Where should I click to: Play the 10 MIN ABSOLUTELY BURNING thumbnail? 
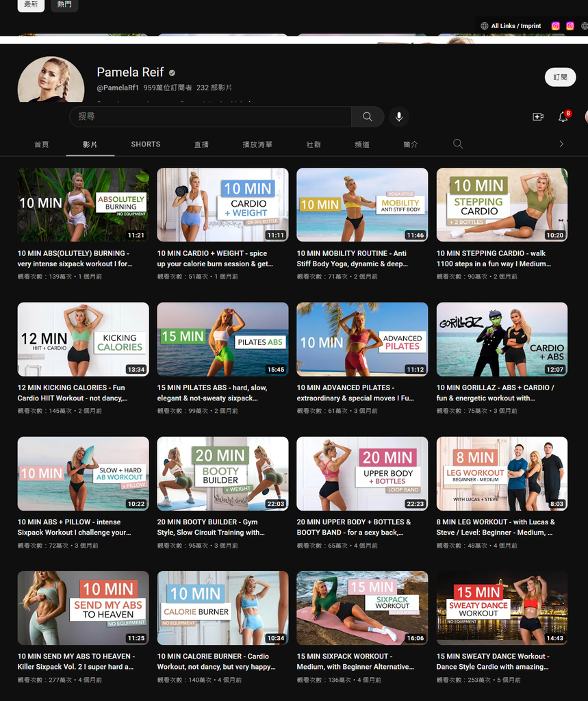point(84,205)
